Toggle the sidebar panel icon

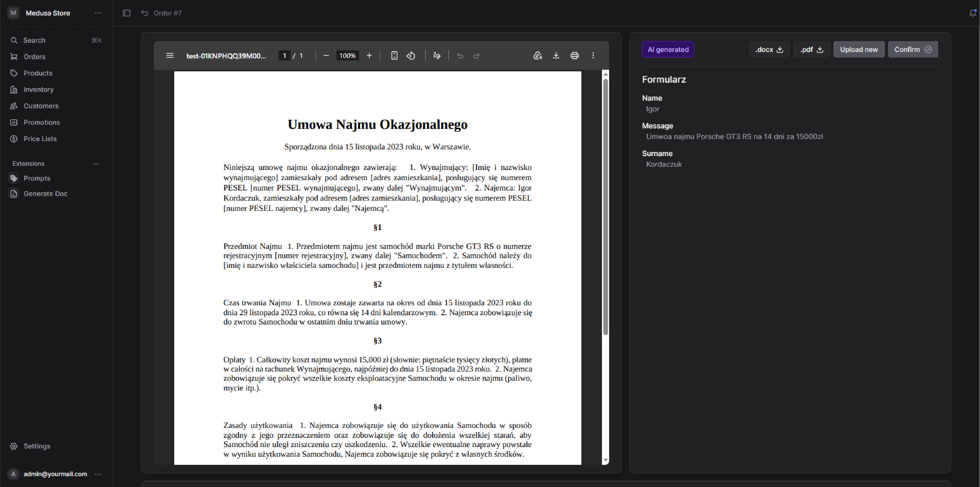[127, 13]
